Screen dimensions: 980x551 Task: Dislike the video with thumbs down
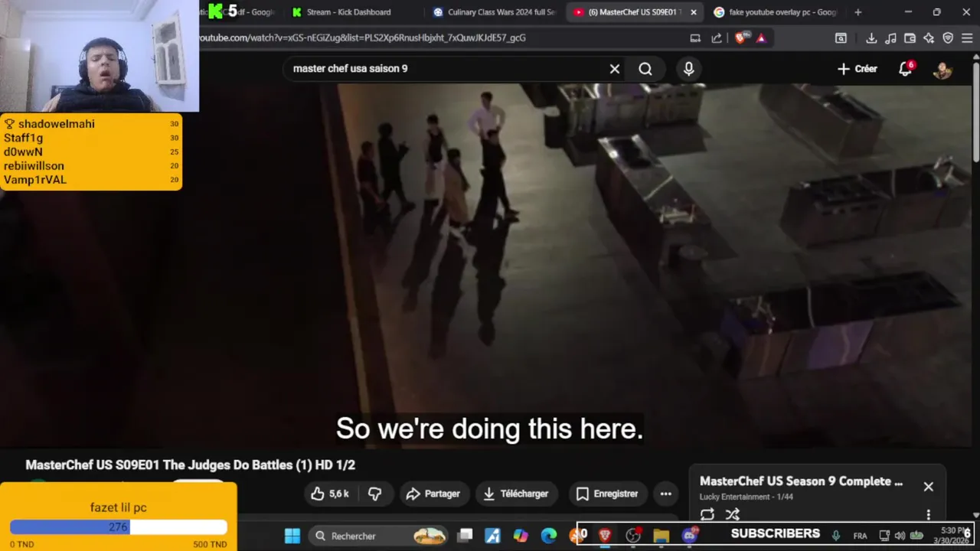[375, 494]
